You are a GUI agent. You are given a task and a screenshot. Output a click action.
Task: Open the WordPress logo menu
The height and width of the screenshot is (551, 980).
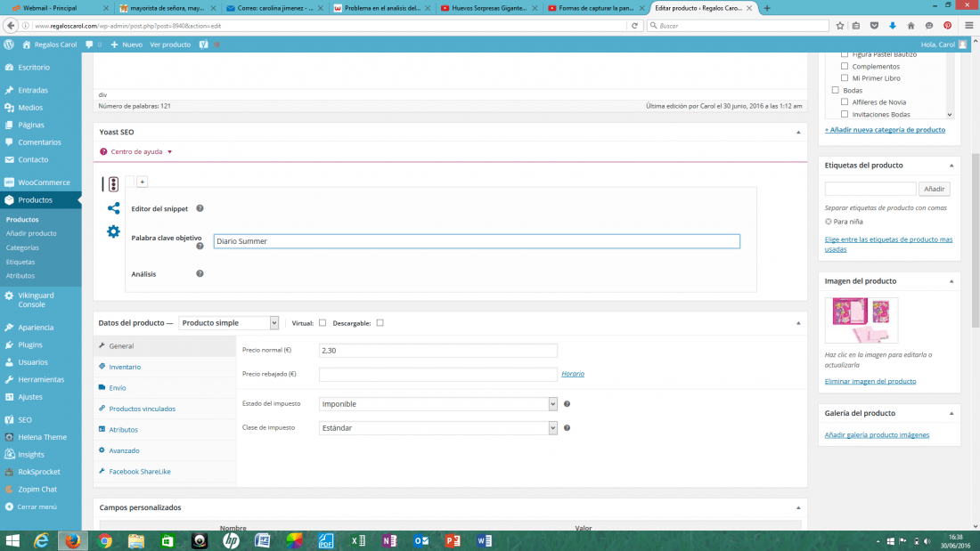pyautogui.click(x=9, y=45)
